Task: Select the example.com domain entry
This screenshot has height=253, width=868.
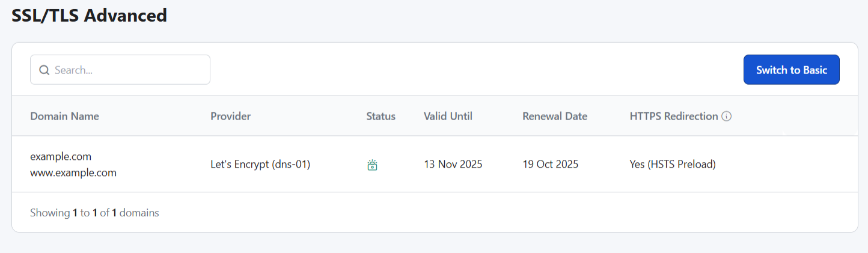Action: 61,156
